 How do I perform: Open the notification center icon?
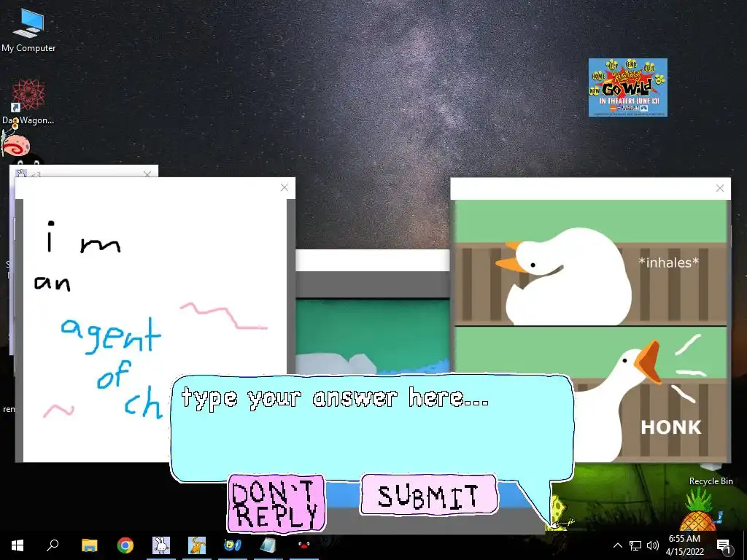(x=724, y=545)
